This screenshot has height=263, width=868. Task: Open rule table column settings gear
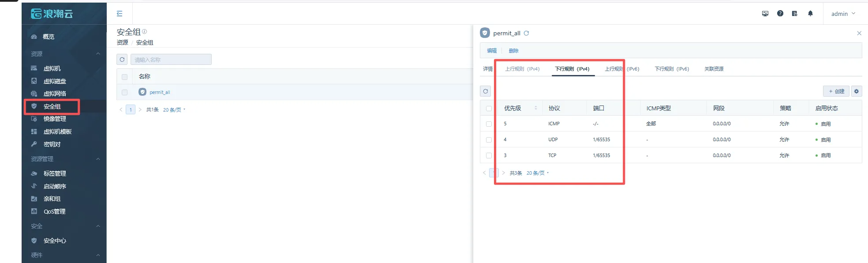coord(857,91)
